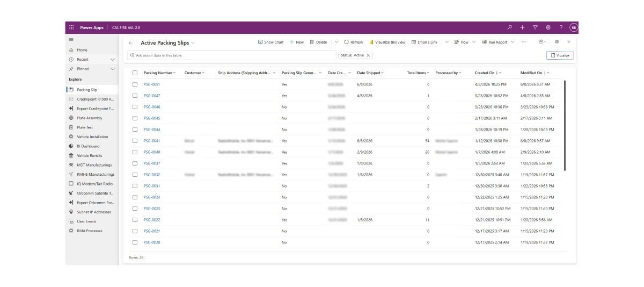Viewport: 644px width, 287px height.
Task: Expand the Pinned section in sidebar
Action: point(113,69)
